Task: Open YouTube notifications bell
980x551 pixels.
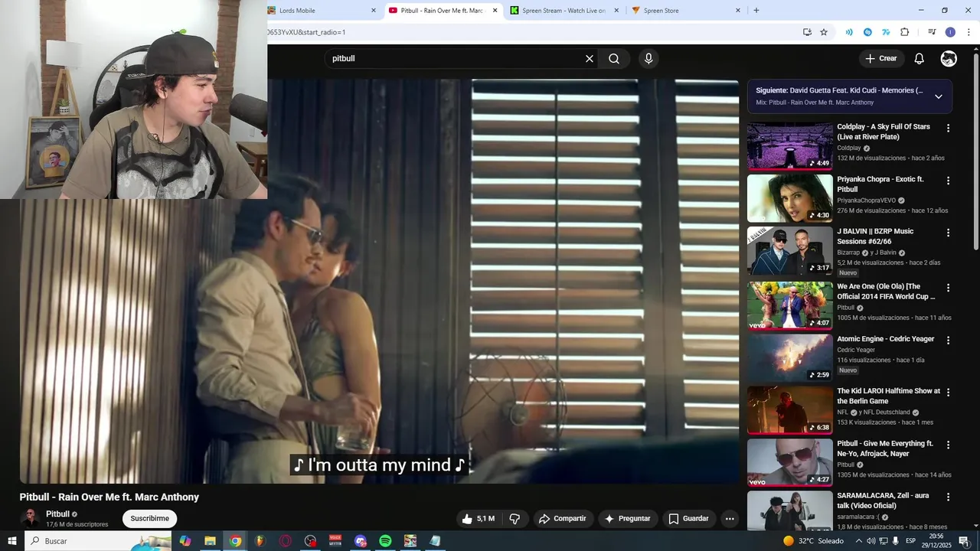Action: [920, 59]
